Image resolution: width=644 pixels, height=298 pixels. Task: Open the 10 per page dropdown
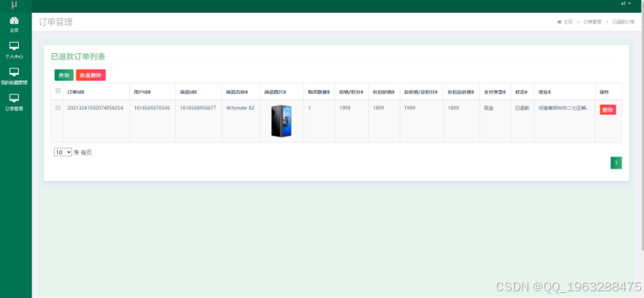(63, 152)
